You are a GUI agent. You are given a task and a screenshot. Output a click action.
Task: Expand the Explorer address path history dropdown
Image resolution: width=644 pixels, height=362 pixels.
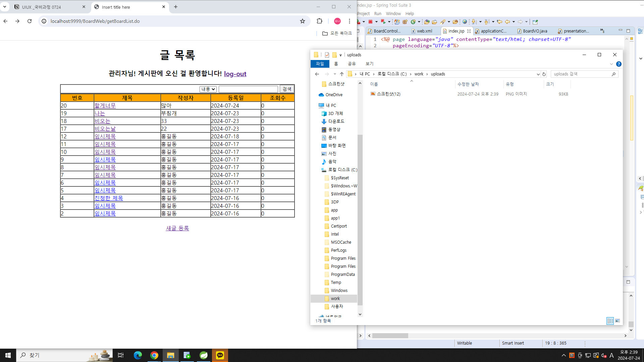pyautogui.click(x=538, y=74)
